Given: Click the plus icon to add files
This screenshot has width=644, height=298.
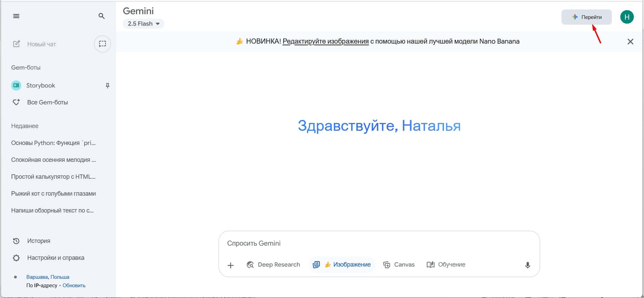Looking at the screenshot, I should point(230,265).
